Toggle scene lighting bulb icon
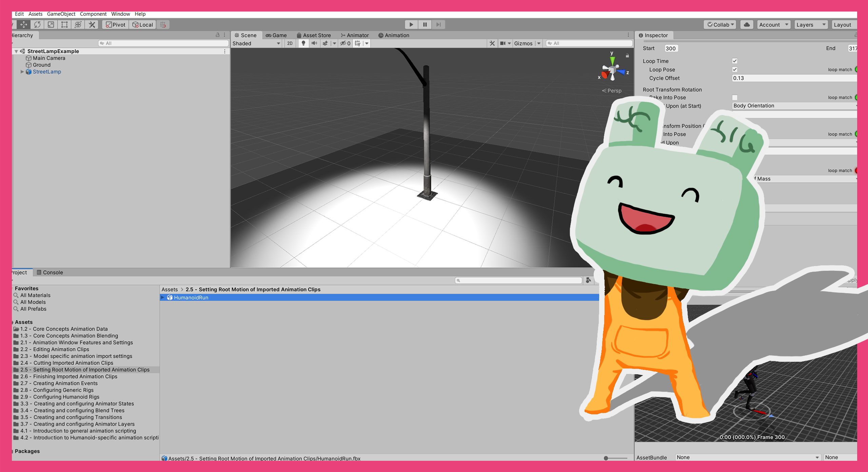The width and height of the screenshot is (868, 472). [x=303, y=43]
